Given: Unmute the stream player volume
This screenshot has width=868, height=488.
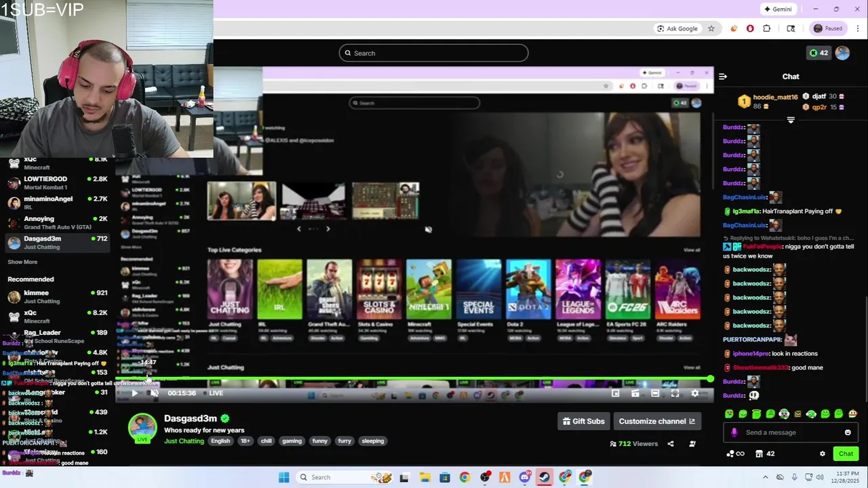Looking at the screenshot, I should tap(155, 393).
